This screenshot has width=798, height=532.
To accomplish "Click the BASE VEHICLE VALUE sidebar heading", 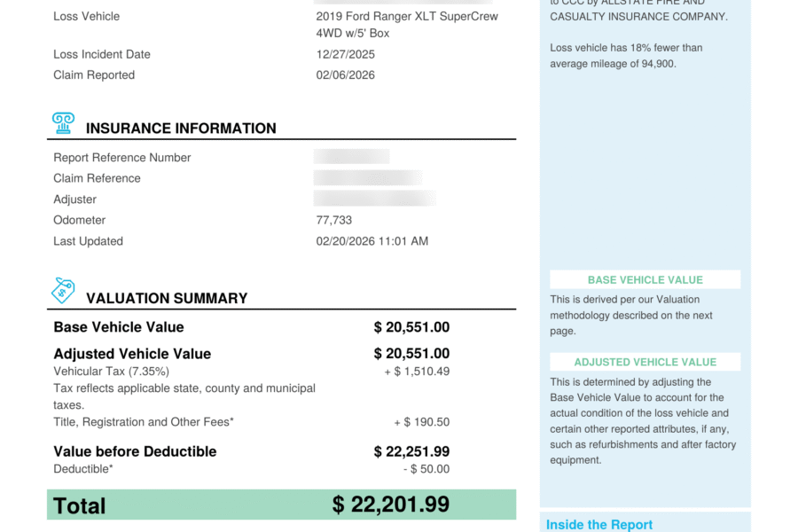I will (645, 280).
